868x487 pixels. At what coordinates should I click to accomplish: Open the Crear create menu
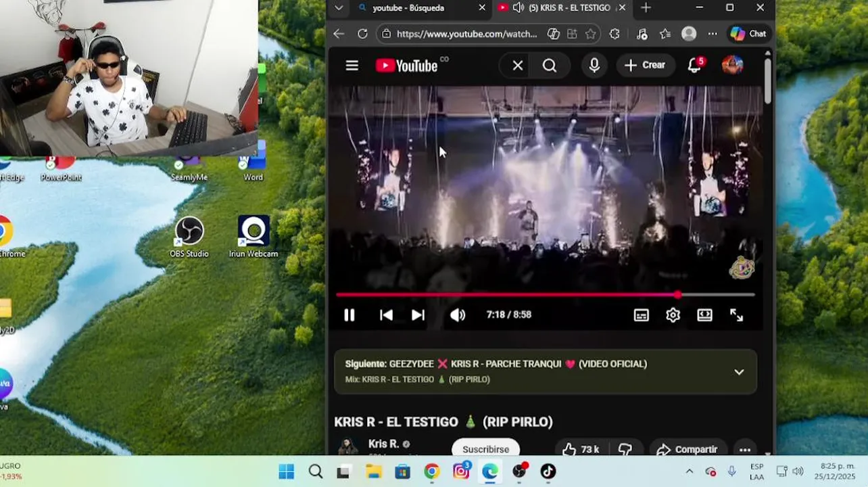click(646, 65)
